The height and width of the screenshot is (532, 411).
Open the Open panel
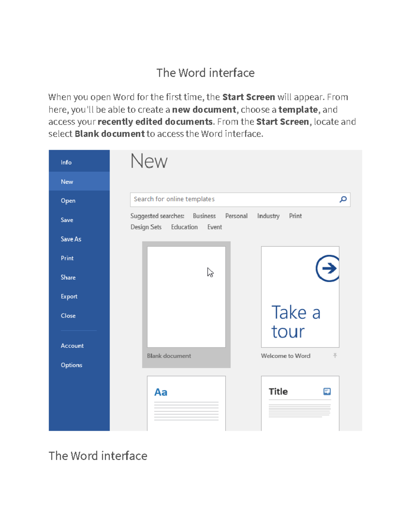pyautogui.click(x=68, y=201)
